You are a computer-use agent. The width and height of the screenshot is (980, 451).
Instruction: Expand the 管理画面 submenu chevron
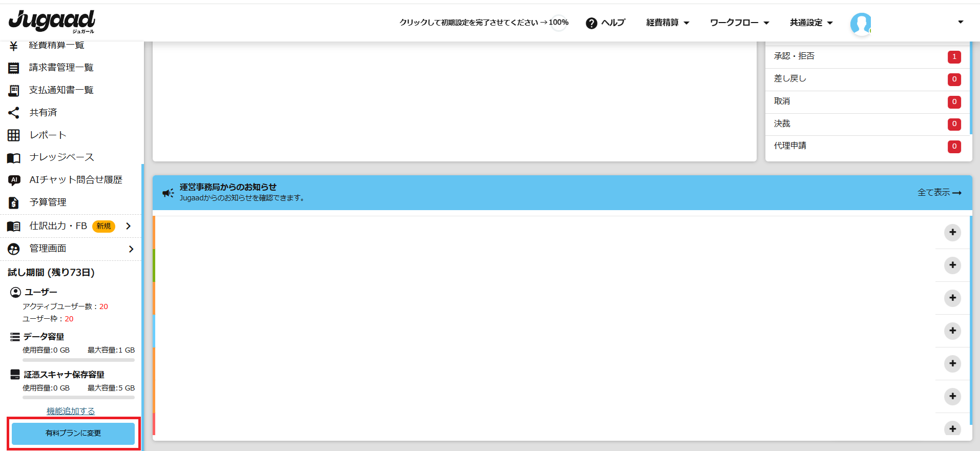(x=131, y=249)
